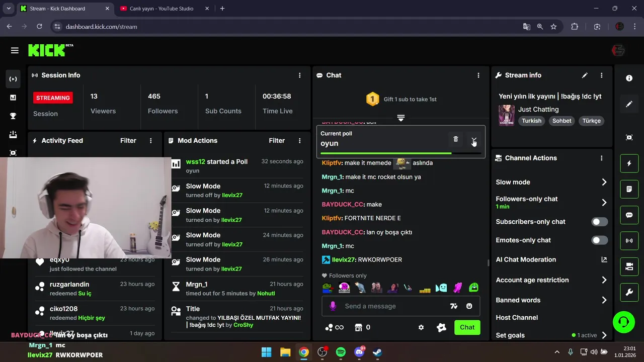Click the pencil edit icon in the right sidebar
The width and height of the screenshot is (644, 362).
629,104
